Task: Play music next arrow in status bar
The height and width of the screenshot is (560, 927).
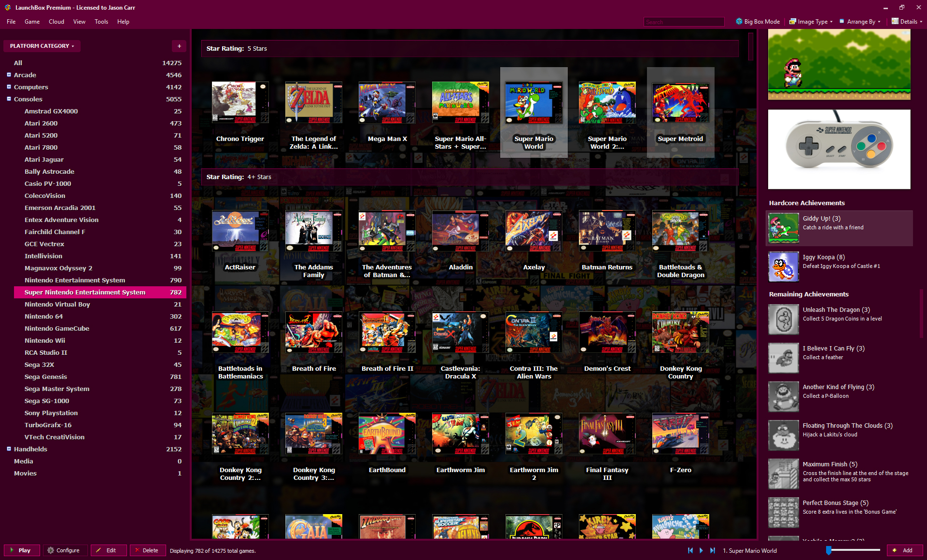Action: pyautogui.click(x=701, y=550)
